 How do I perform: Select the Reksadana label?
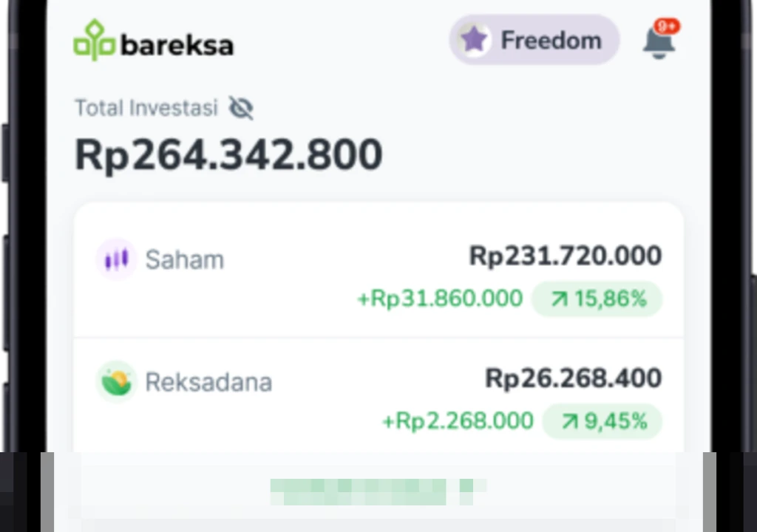(x=208, y=382)
